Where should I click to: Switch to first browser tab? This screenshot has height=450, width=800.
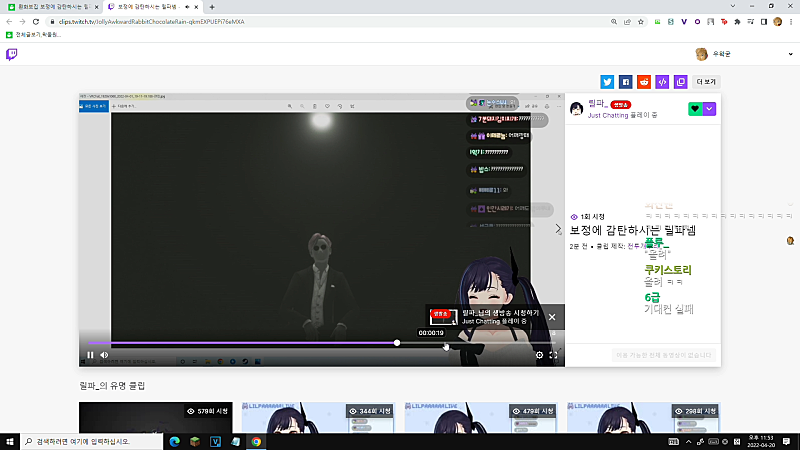point(53,7)
